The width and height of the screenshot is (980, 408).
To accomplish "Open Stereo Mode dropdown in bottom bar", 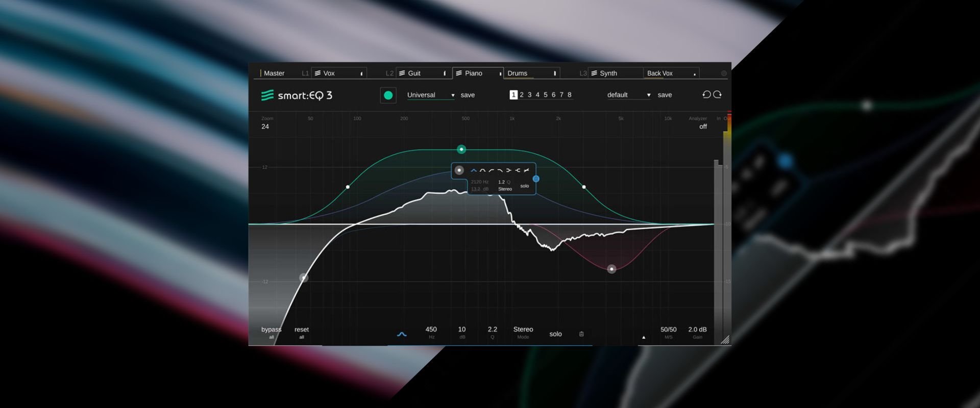I will click(x=523, y=332).
